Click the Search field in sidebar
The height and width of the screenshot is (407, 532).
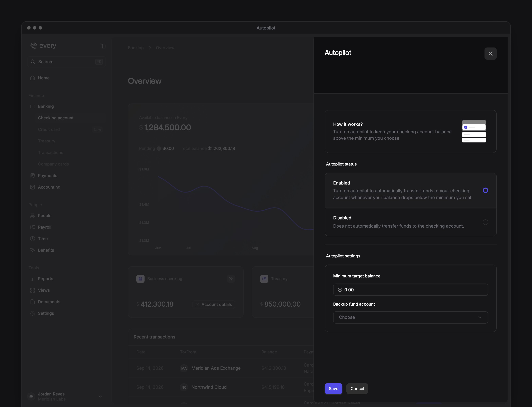tap(66, 62)
